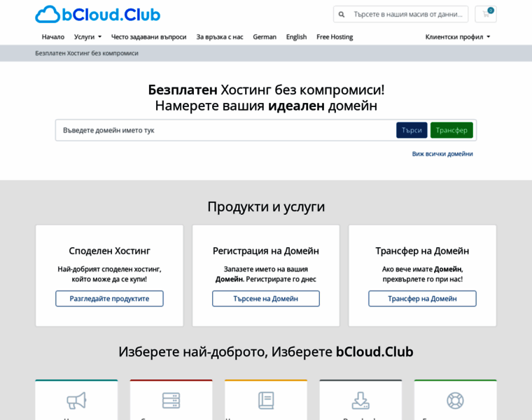This screenshot has height=420, width=532.
Task: Click the green Трансфер button
Action: 451,130
